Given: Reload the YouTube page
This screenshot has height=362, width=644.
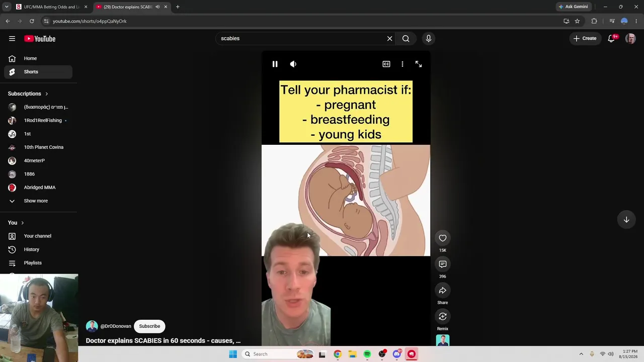Looking at the screenshot, I should click(32, 21).
